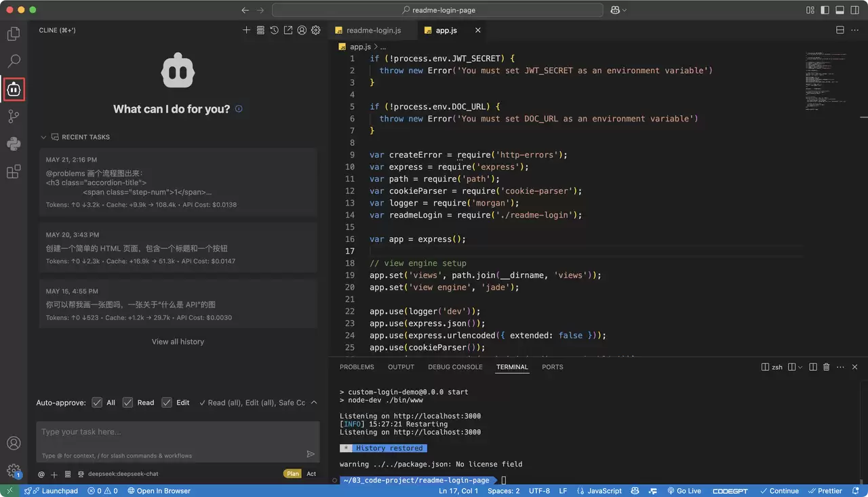The height and width of the screenshot is (497, 868).
Task: Open the Extensions view in activity bar
Action: coord(14,172)
